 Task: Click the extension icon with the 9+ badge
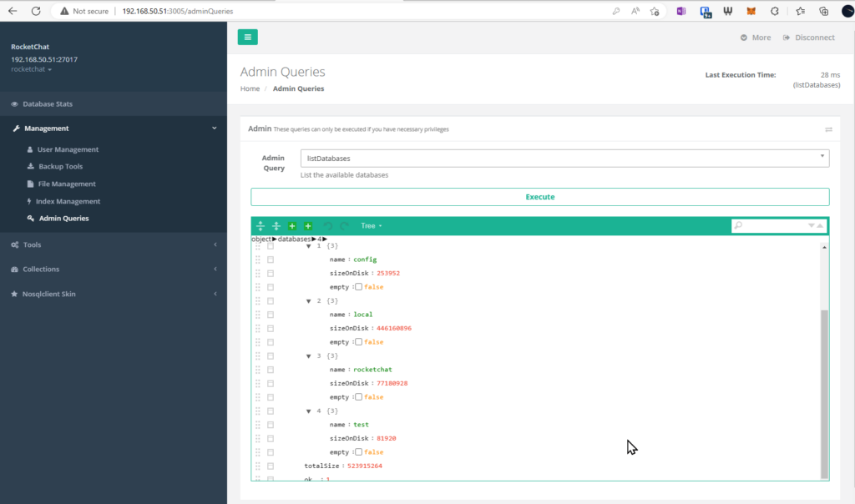click(x=706, y=12)
